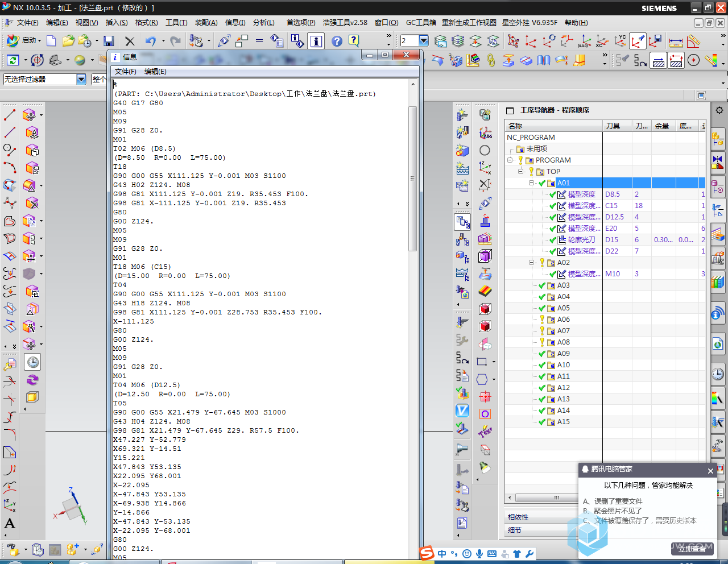Image resolution: width=728 pixels, height=564 pixels.
Task: Click the Measure Distance ruler icon
Action: (x=676, y=42)
